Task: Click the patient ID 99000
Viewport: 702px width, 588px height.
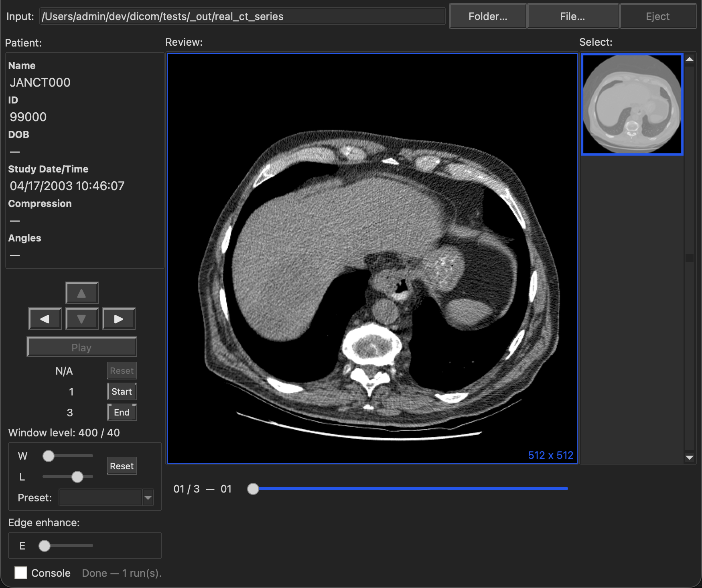Action: pyautogui.click(x=28, y=117)
